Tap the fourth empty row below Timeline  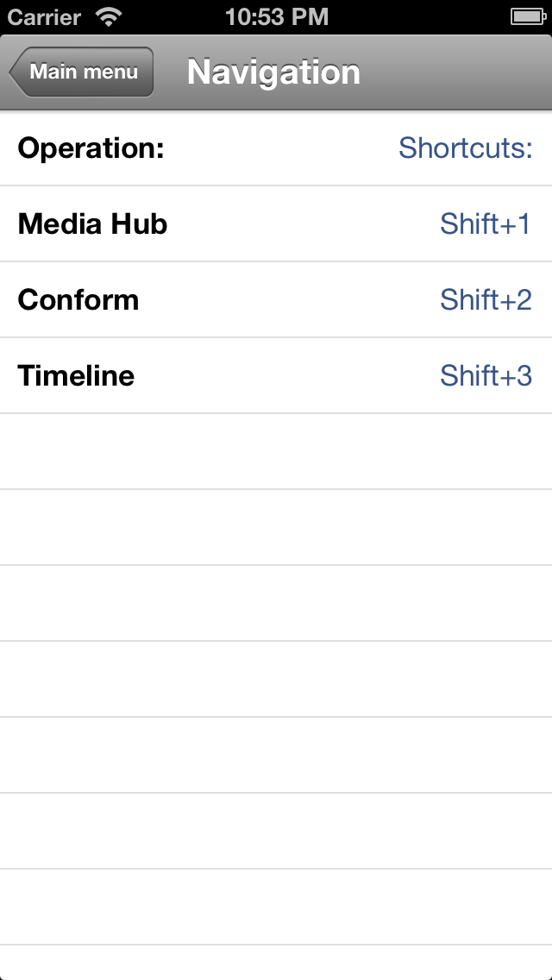coord(276,680)
